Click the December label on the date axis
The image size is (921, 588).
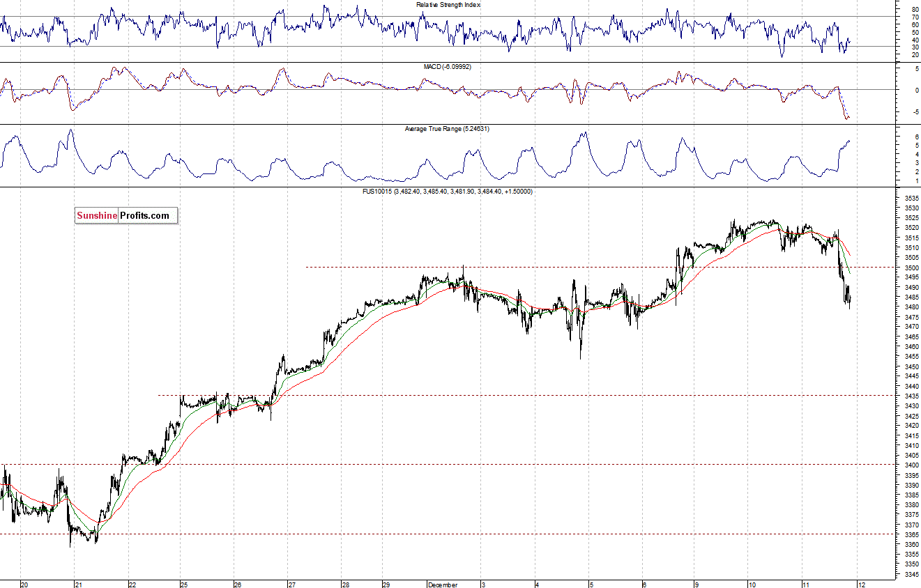pyautogui.click(x=443, y=585)
